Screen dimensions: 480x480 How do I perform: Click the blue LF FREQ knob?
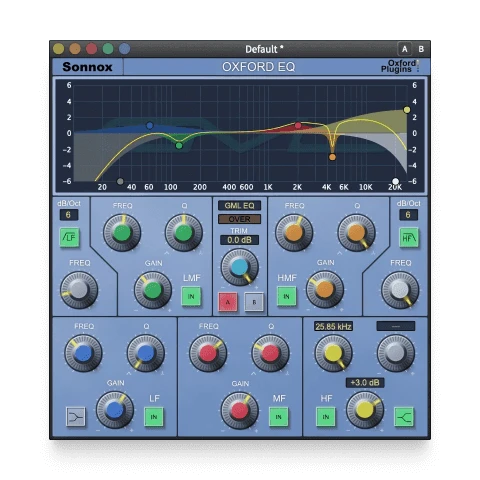[x=83, y=353]
